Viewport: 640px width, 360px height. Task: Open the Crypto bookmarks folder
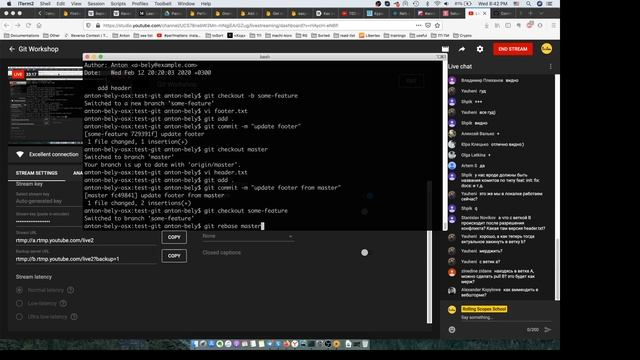462,36
